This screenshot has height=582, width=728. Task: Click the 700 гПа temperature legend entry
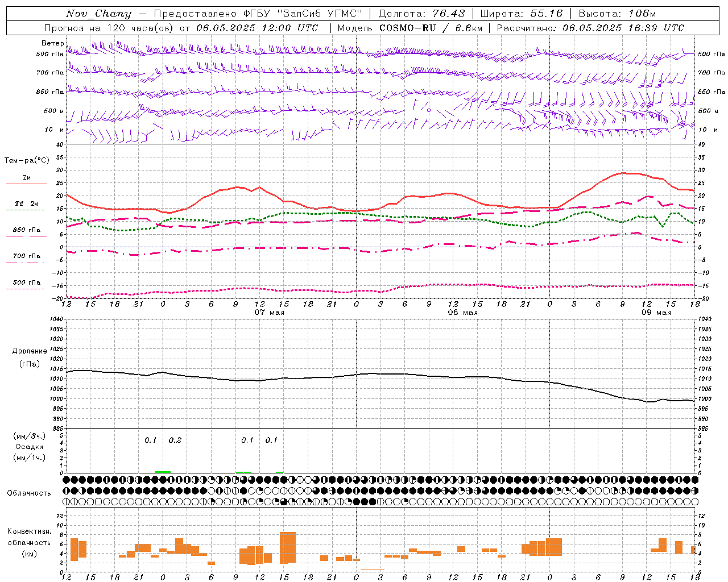(x=27, y=256)
